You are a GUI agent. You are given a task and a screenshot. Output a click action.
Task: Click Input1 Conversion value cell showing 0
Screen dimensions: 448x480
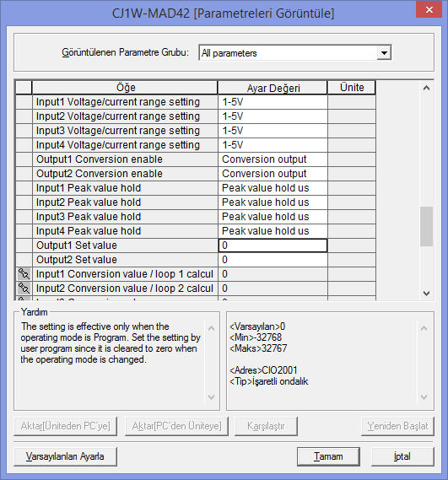(x=273, y=274)
